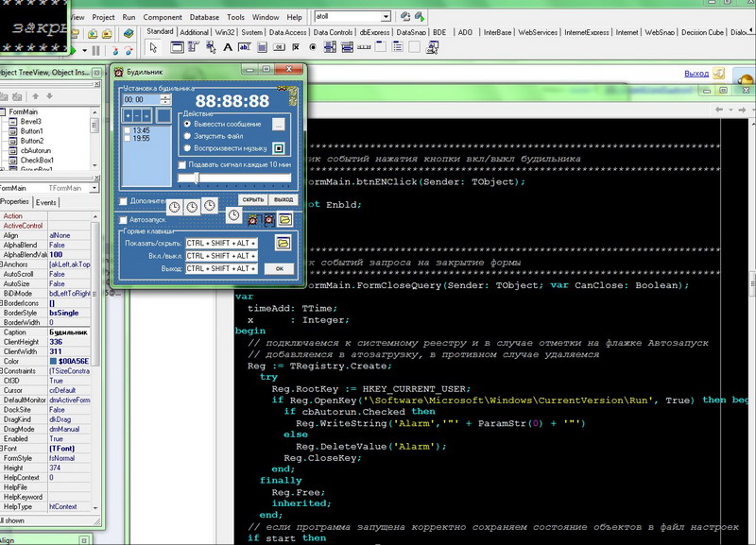Pick the MainMenu component icon
Image resolution: width=756 pixels, height=545 pixels.
pyautogui.click(x=194, y=47)
